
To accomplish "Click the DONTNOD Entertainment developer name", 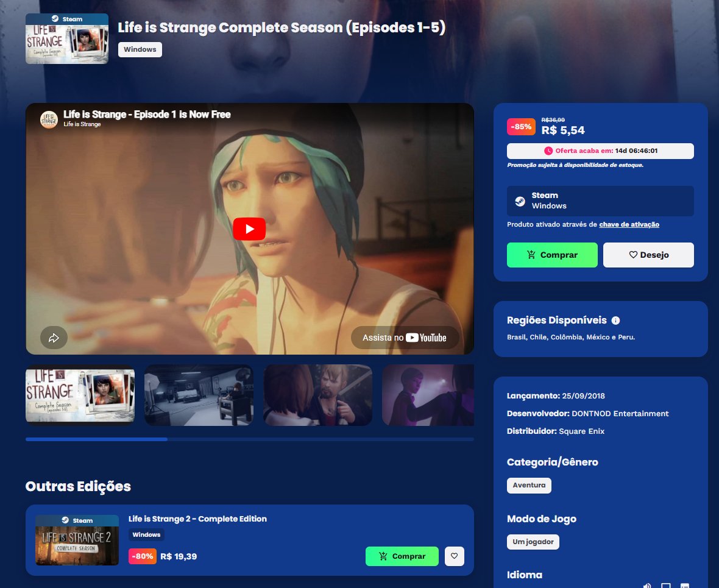I will pyautogui.click(x=620, y=414).
